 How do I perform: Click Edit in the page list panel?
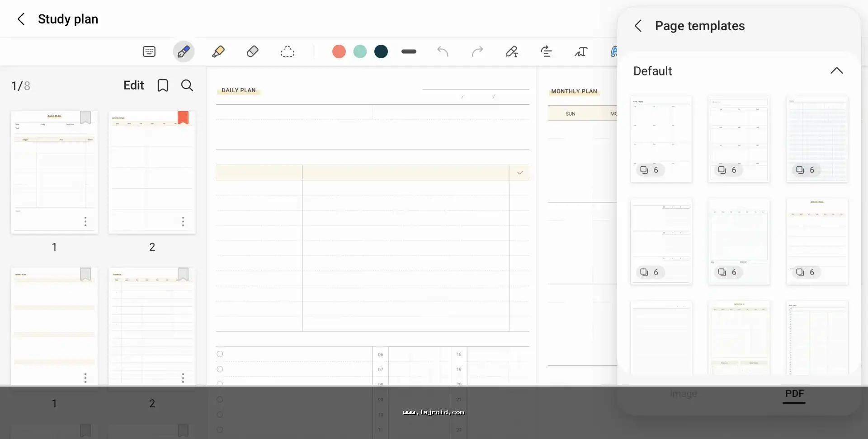point(133,85)
